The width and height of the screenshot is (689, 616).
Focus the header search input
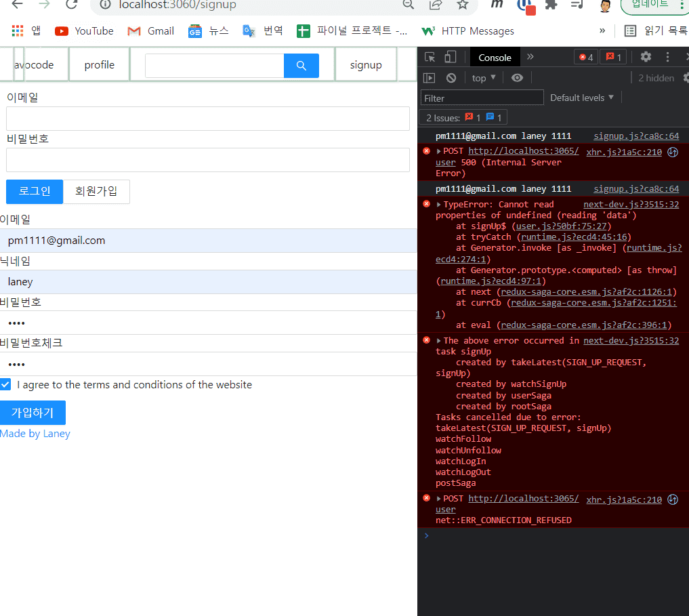pyautogui.click(x=215, y=66)
